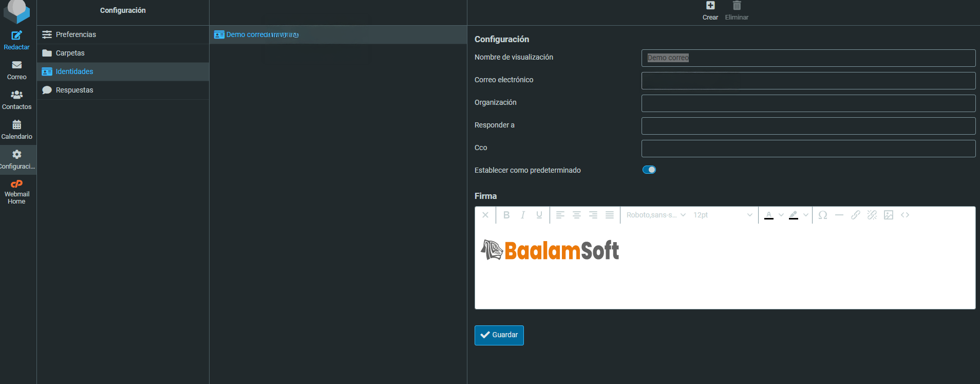Toggle underline in signature editor

tap(539, 215)
